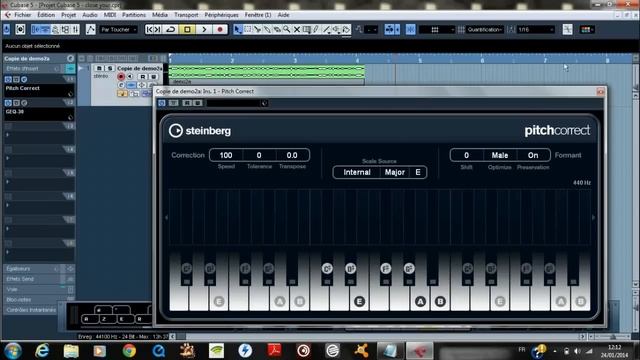Select the Line tool

[x=326, y=29]
